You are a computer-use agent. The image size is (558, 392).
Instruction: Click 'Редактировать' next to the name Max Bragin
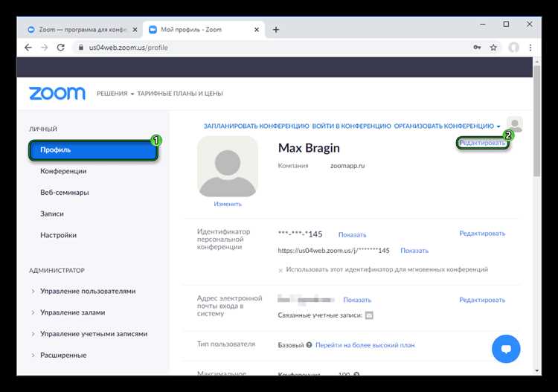click(x=482, y=143)
